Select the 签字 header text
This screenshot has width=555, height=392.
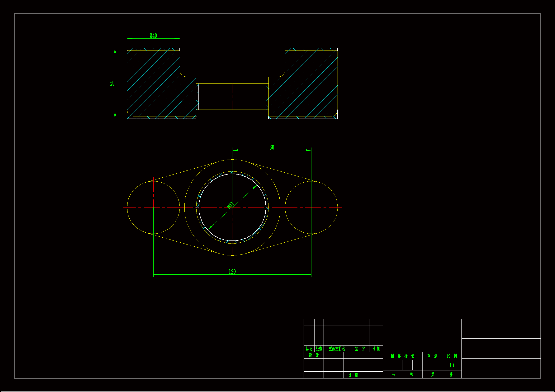tap(360, 349)
